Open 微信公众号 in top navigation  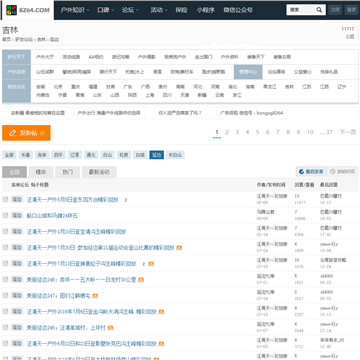click(x=238, y=10)
